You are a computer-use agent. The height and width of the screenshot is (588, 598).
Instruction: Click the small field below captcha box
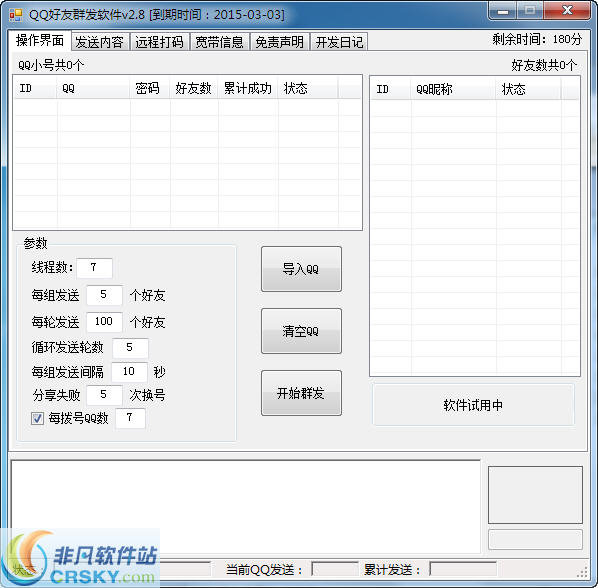535,540
